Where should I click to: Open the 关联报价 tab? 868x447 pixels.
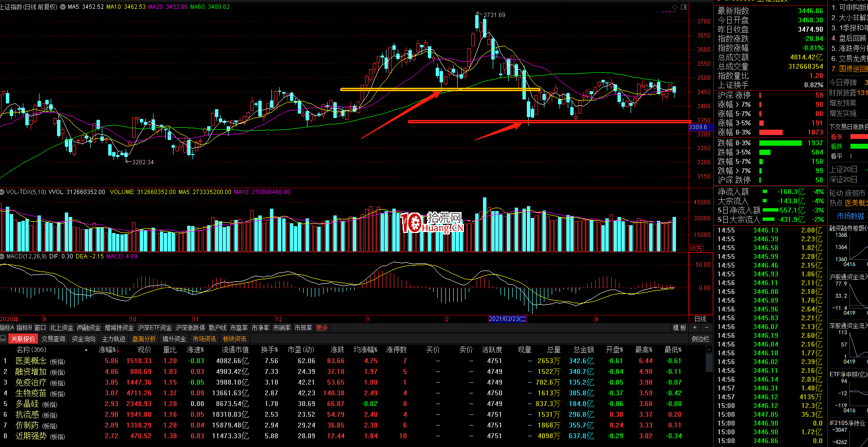click(x=23, y=339)
